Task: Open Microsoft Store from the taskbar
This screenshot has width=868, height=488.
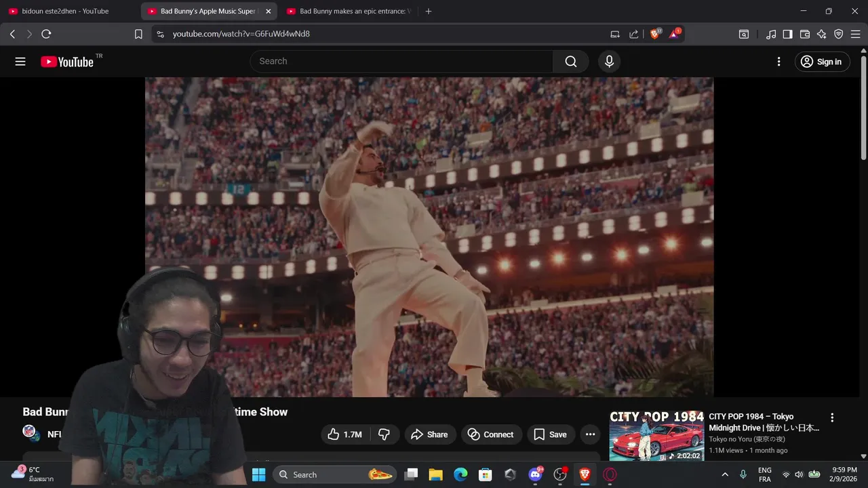Action: tap(485, 474)
